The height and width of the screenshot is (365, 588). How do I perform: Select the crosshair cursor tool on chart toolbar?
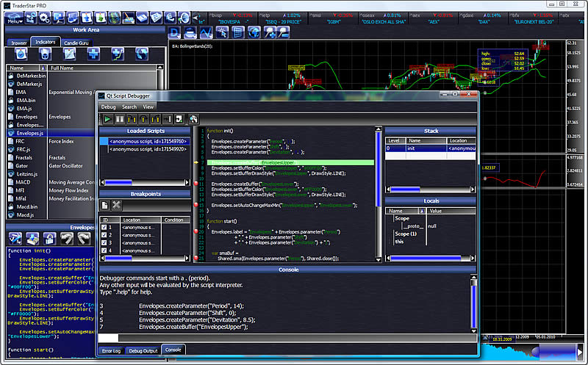[x=222, y=32]
